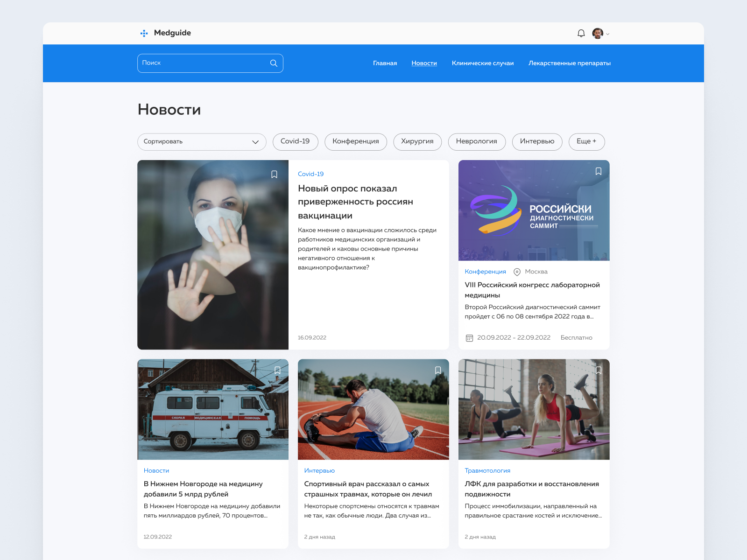Click the Новости page heading
The height and width of the screenshot is (560, 747).
(169, 110)
